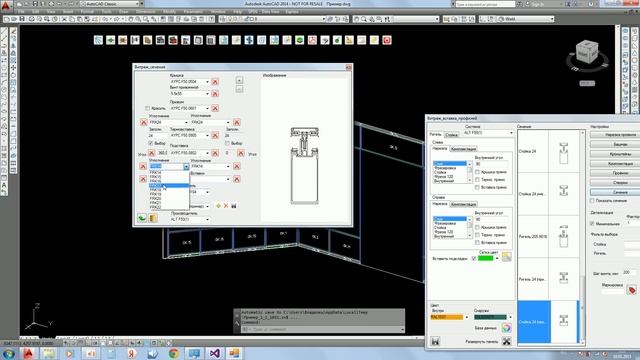
Task: Remove the Прижим profile with its red X
Action: pyautogui.click(x=215, y=108)
